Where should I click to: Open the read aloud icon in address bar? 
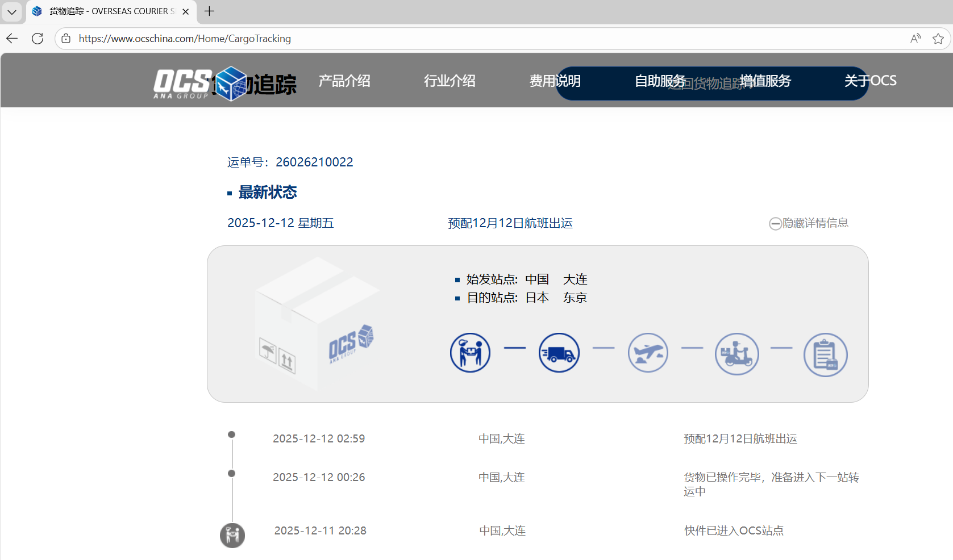(x=915, y=39)
